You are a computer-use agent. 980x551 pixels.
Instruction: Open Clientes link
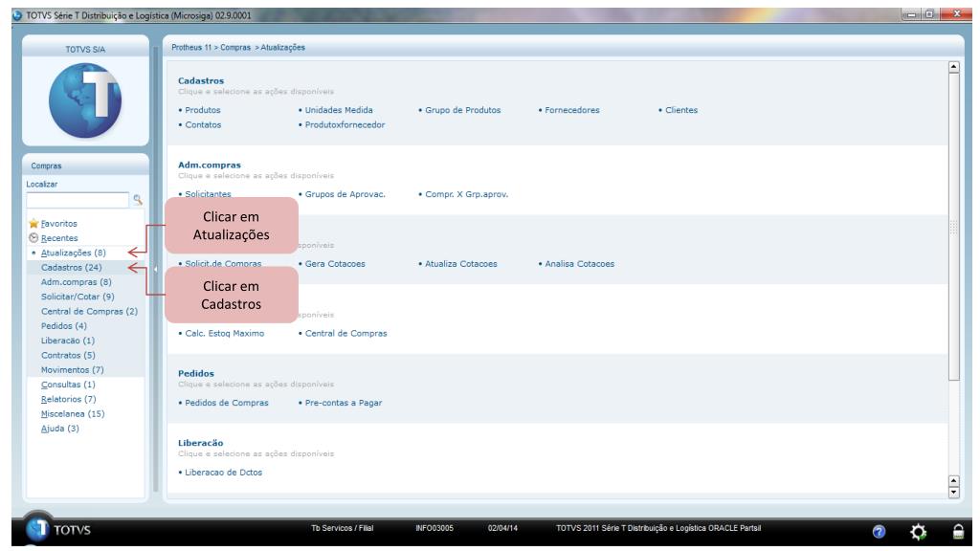click(x=681, y=110)
